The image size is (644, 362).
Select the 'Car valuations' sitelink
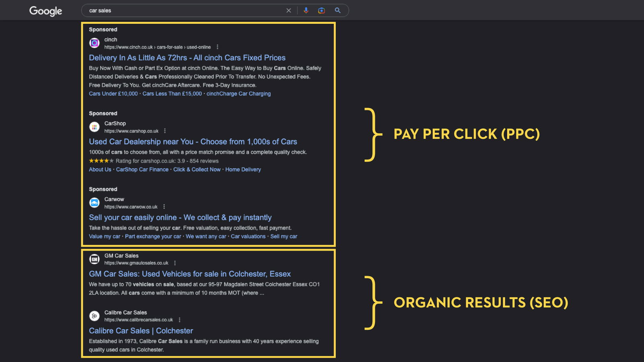(x=248, y=237)
